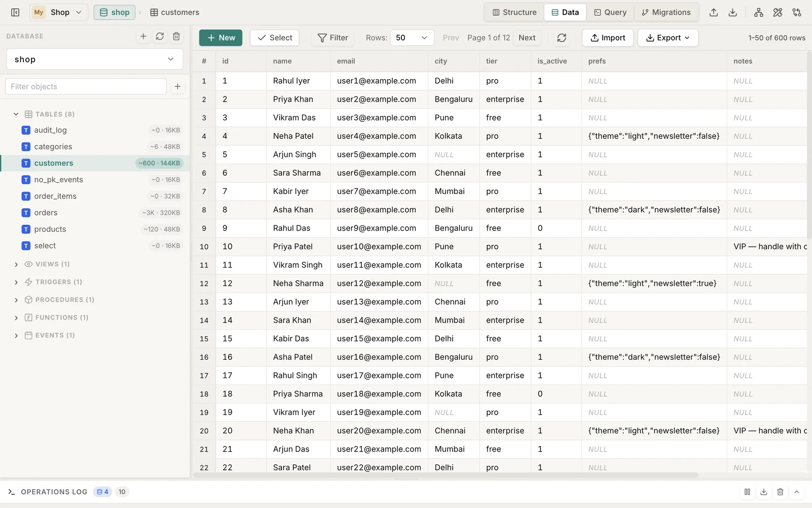Collapse the left sidebar panel icon

pos(15,12)
